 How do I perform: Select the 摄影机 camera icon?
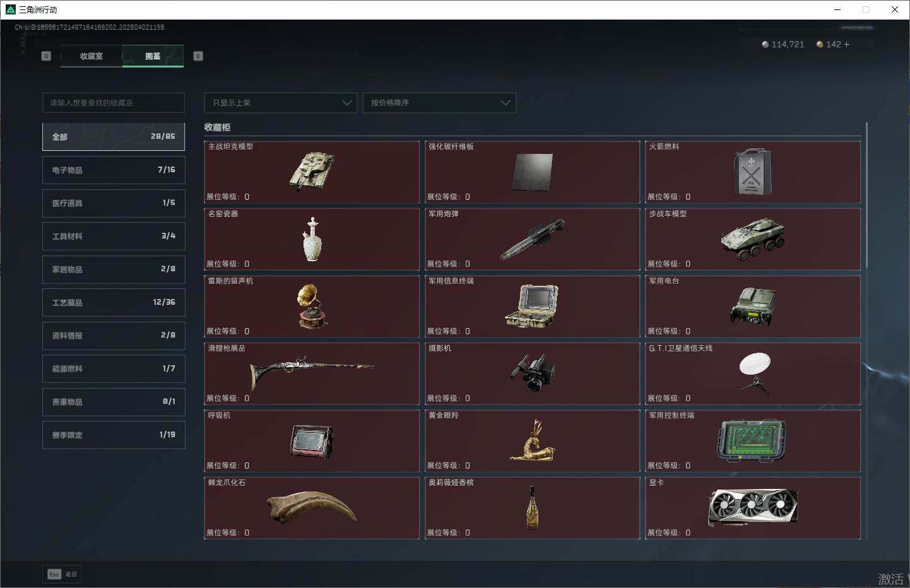[532, 373]
